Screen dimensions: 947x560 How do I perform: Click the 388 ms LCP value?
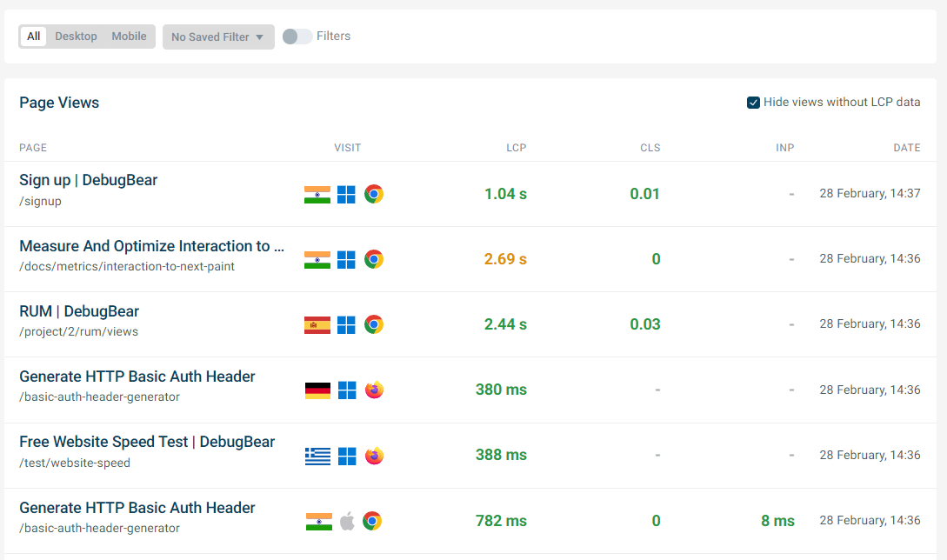pos(501,455)
